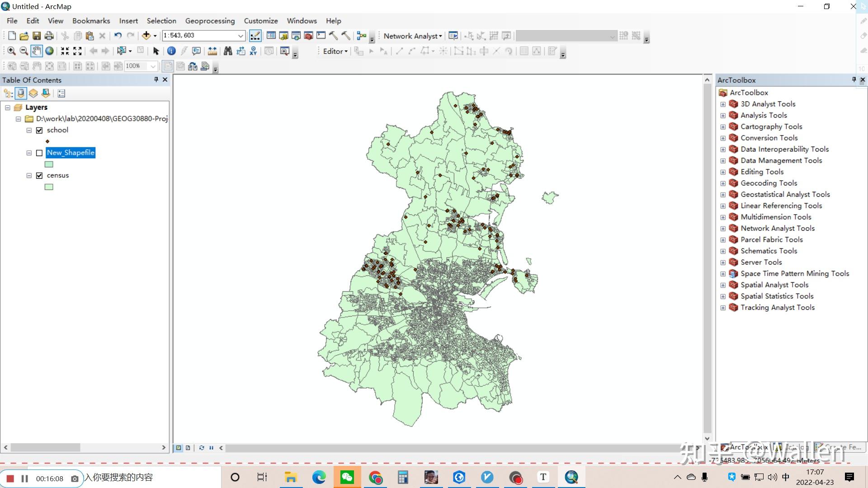This screenshot has width=868, height=488.
Task: Open ArcToolbox from the toolbar
Action: click(308, 36)
